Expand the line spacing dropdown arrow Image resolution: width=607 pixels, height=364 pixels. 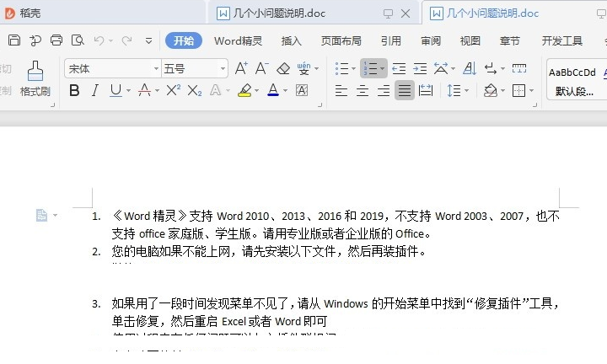click(466, 90)
